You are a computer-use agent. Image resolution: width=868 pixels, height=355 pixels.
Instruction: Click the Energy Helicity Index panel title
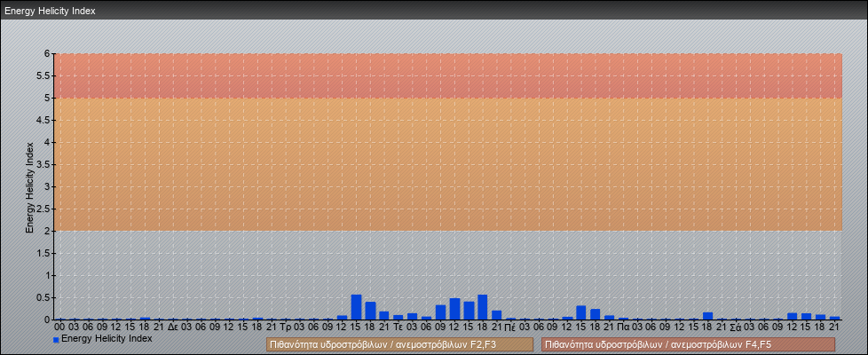50,11
